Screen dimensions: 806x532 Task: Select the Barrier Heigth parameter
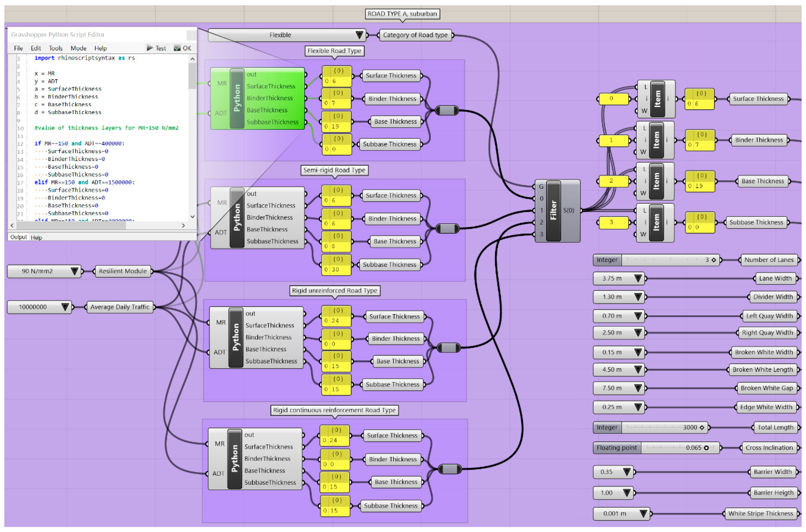pyautogui.click(x=774, y=493)
